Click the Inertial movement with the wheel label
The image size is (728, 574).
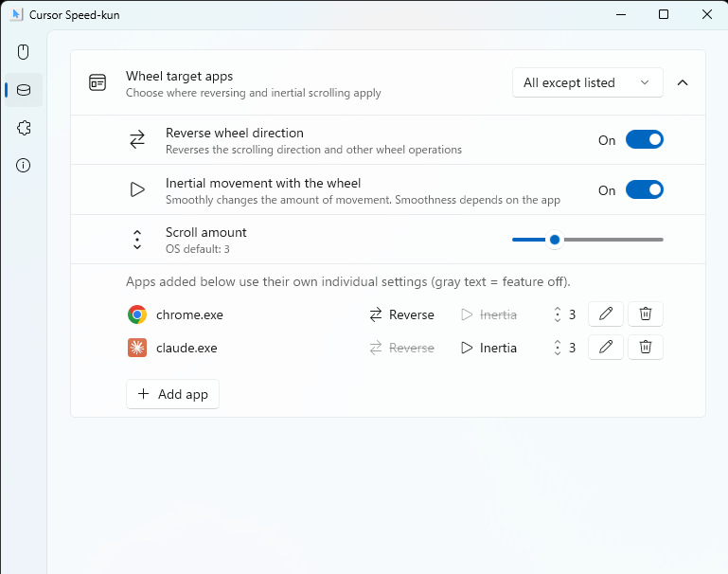coord(263,183)
